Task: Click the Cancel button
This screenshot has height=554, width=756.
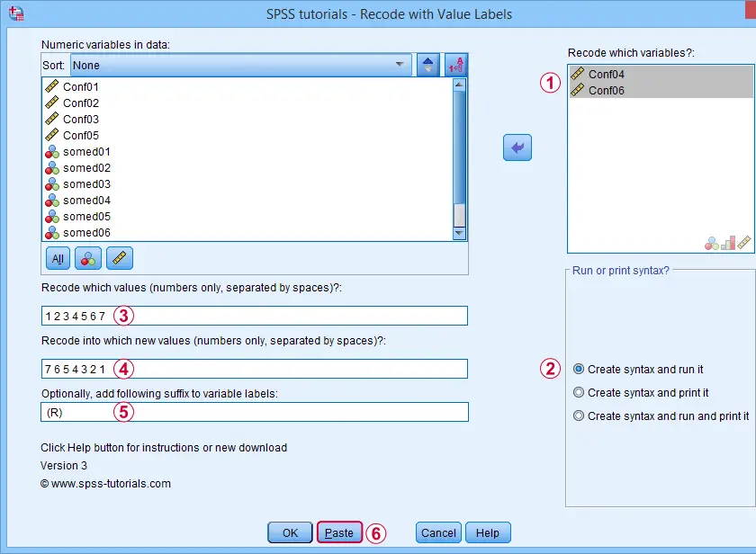Action: click(438, 532)
